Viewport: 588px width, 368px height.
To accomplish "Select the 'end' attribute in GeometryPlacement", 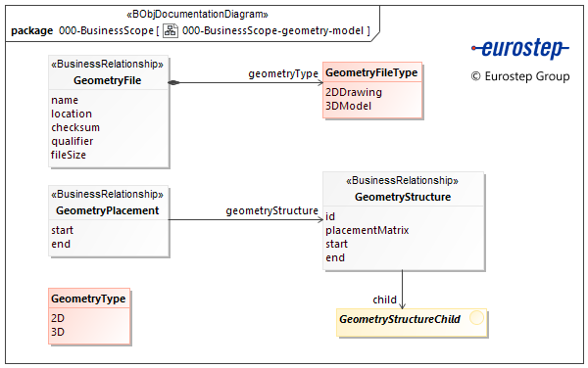I will 61,244.
